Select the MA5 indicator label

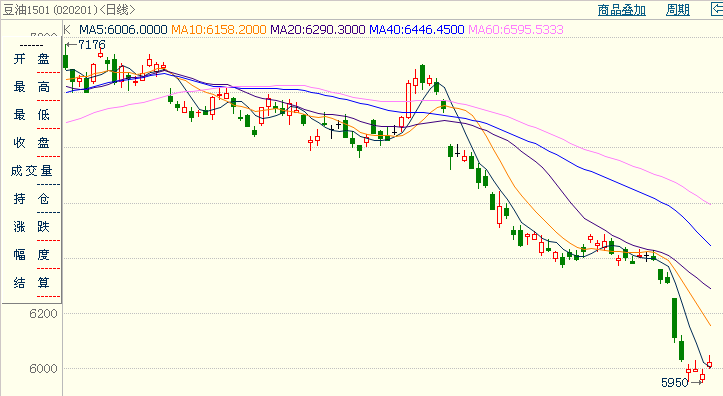[123, 30]
